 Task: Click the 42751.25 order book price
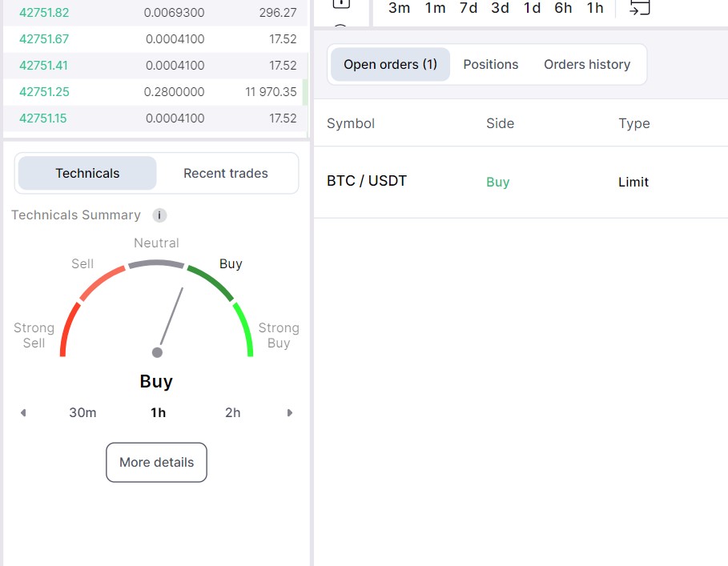pyautogui.click(x=44, y=92)
